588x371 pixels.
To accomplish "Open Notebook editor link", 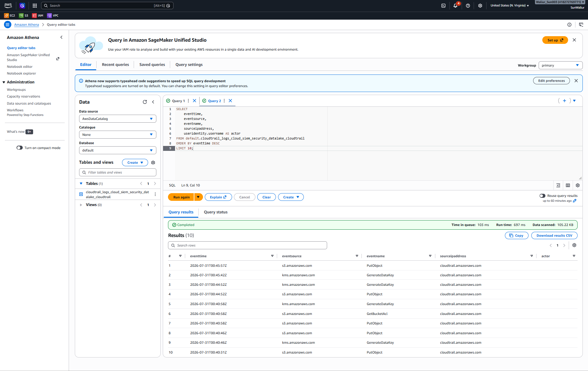I will pos(20,67).
